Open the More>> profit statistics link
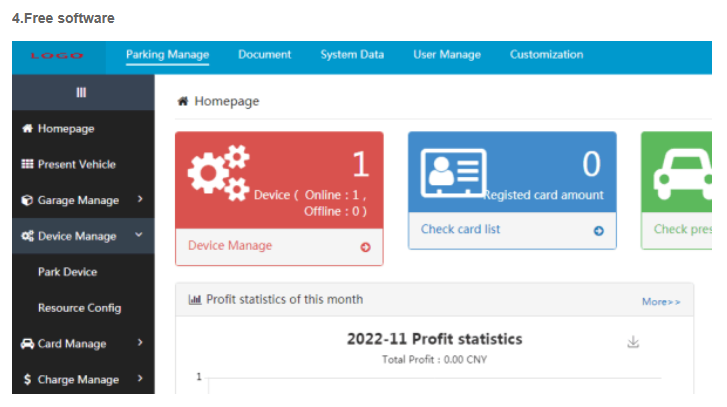Image resolution: width=727 pixels, height=407 pixels. point(660,301)
